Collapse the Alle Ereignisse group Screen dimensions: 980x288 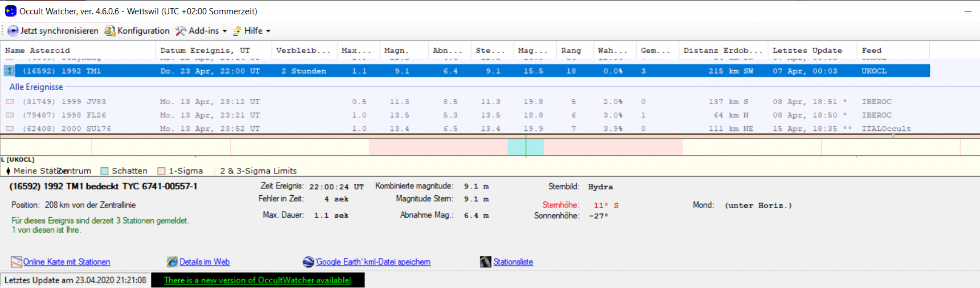coord(36,87)
